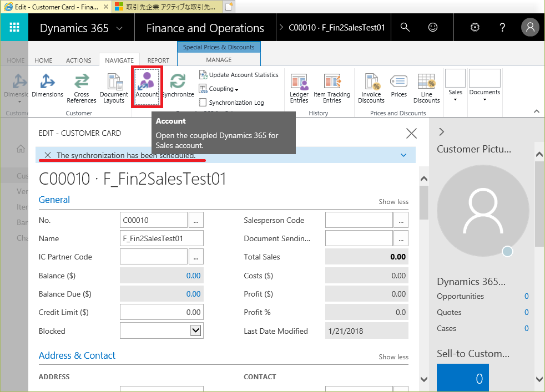This screenshot has height=392, width=545.
Task: Open Invoice Discounts icon
Action: [x=371, y=88]
